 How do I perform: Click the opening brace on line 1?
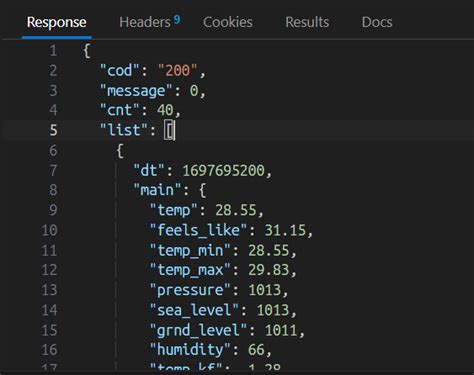(x=87, y=51)
